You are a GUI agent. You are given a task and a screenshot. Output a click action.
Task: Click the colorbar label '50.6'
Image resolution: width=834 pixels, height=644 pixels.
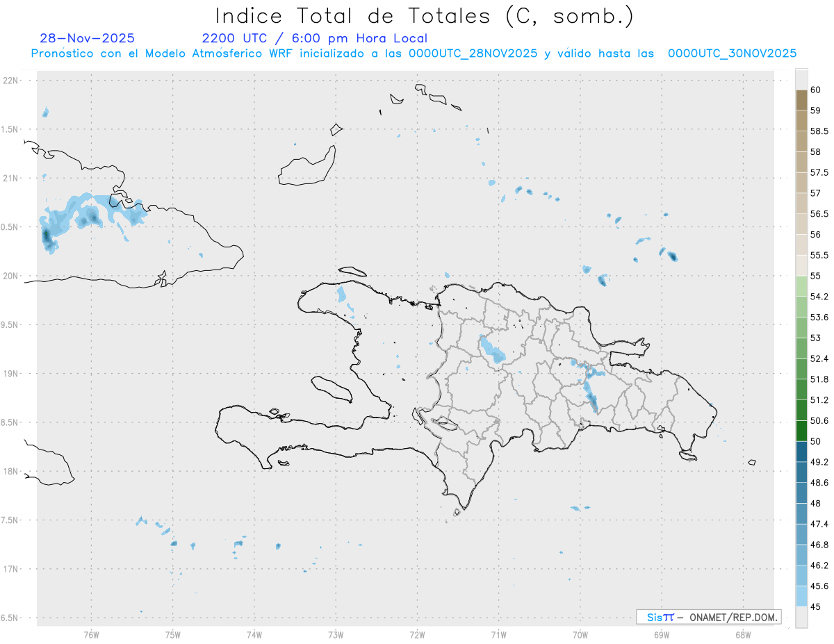[819, 420]
